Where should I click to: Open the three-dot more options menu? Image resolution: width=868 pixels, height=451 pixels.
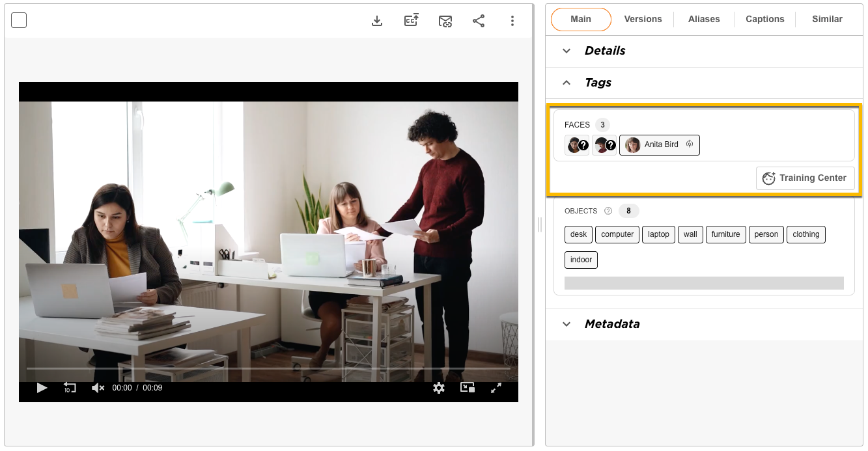(512, 21)
